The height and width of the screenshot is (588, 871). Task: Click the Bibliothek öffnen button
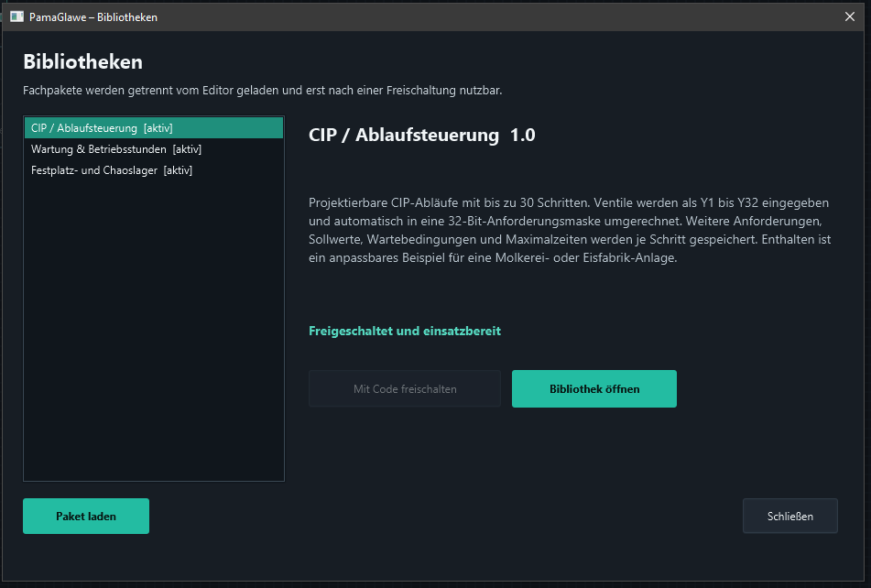(593, 388)
